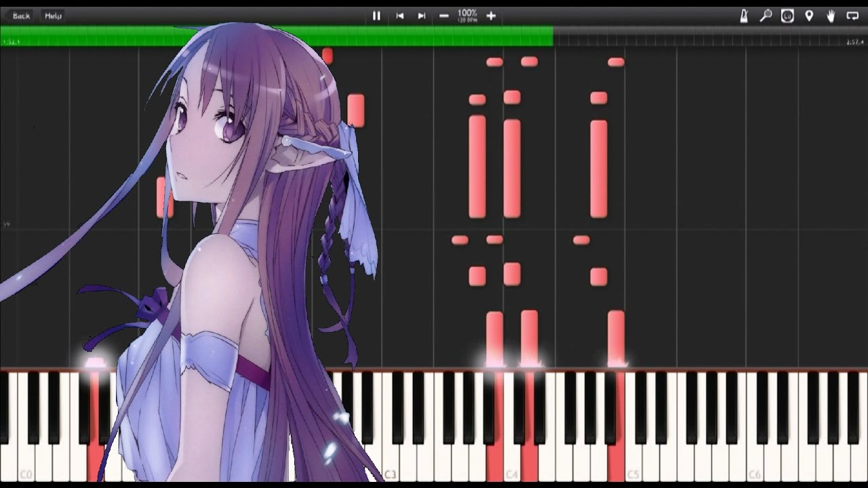The height and width of the screenshot is (488, 868).
Task: Open hands settings icon
Action: tap(831, 16)
